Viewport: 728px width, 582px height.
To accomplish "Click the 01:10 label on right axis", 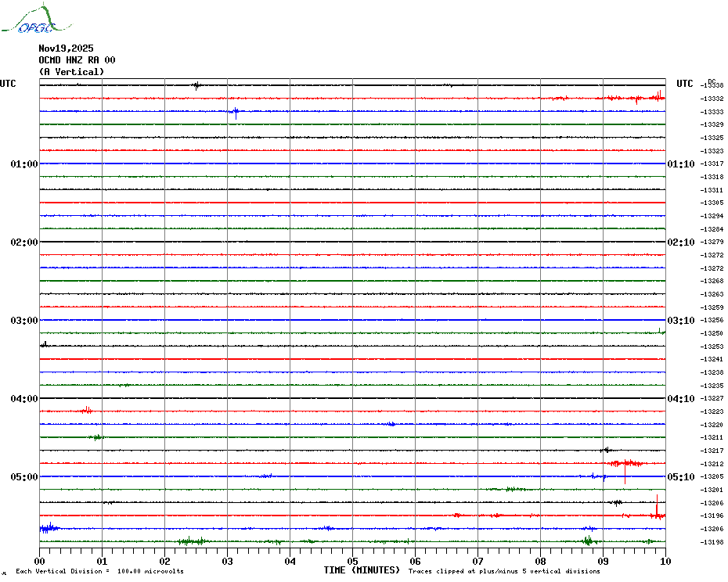I will [680, 164].
